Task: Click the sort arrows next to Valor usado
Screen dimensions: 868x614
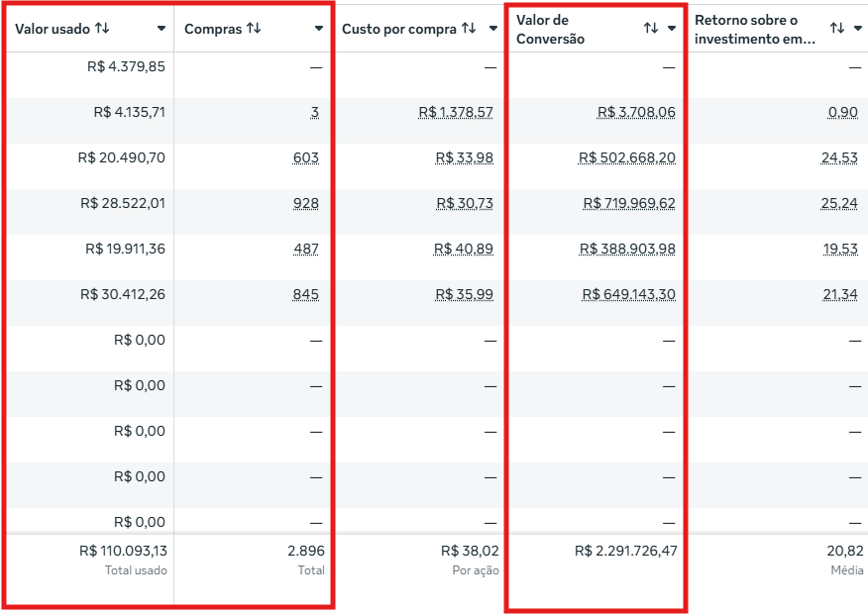Action: pos(102,29)
